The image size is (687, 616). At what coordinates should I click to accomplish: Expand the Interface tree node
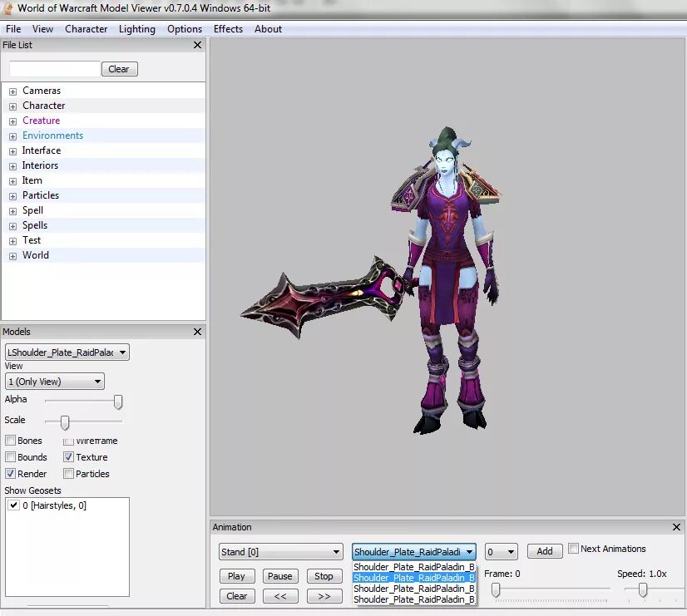tap(13, 151)
